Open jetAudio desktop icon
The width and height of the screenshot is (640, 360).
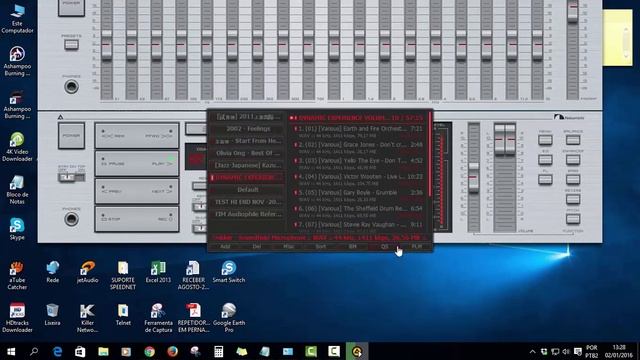click(87, 272)
